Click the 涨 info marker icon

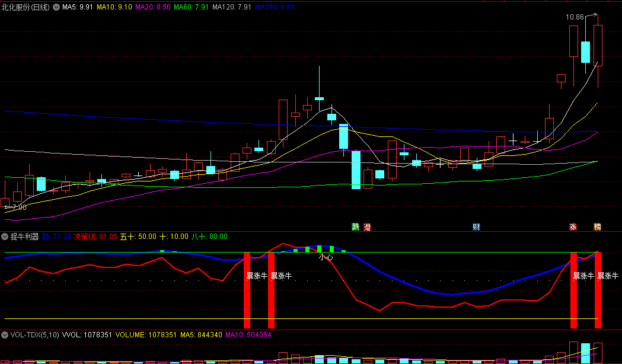(x=573, y=227)
